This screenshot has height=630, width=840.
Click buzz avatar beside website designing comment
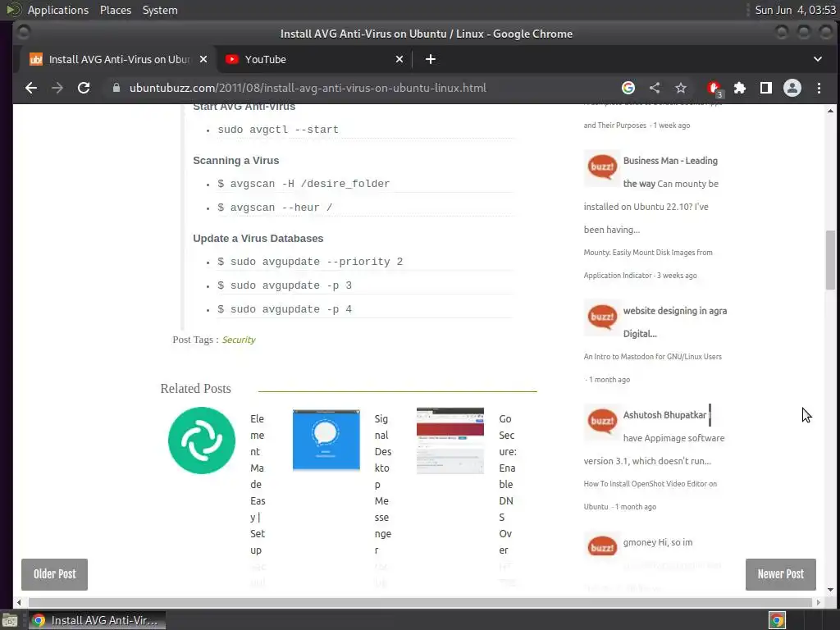[602, 317]
